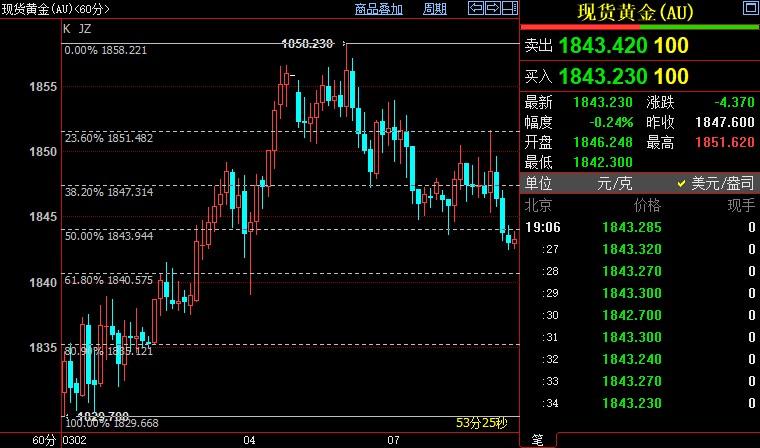Click the 现货黄金(AU)<60分> chart title
This screenshot has height=448, width=760.
coord(55,9)
